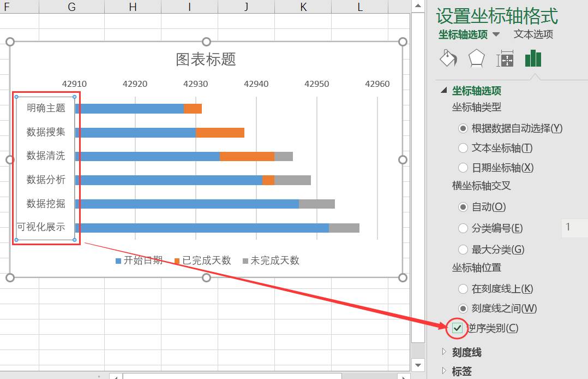The image size is (588, 379).
Task: Click the orange bar for 明确主题
Action: pos(193,109)
